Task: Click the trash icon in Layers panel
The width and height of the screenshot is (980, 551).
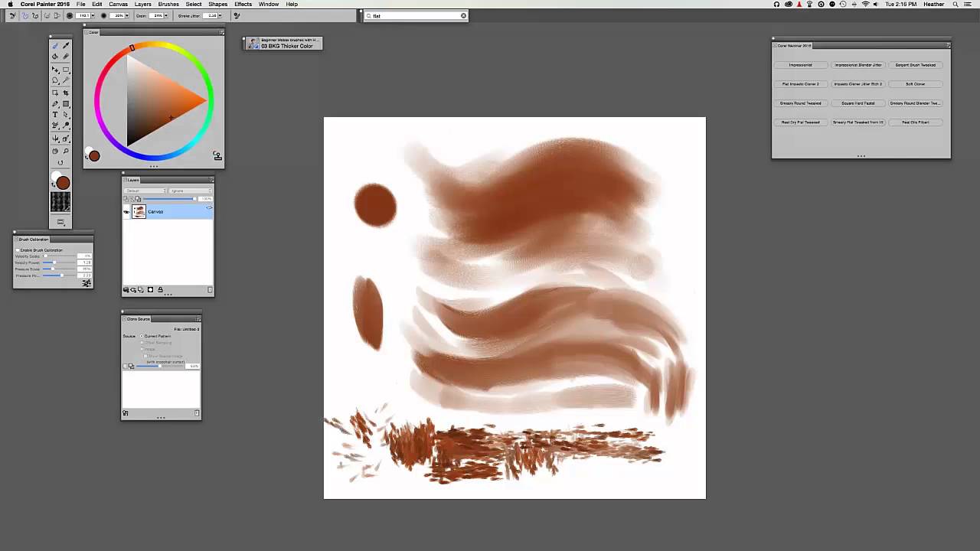Action: point(210,290)
